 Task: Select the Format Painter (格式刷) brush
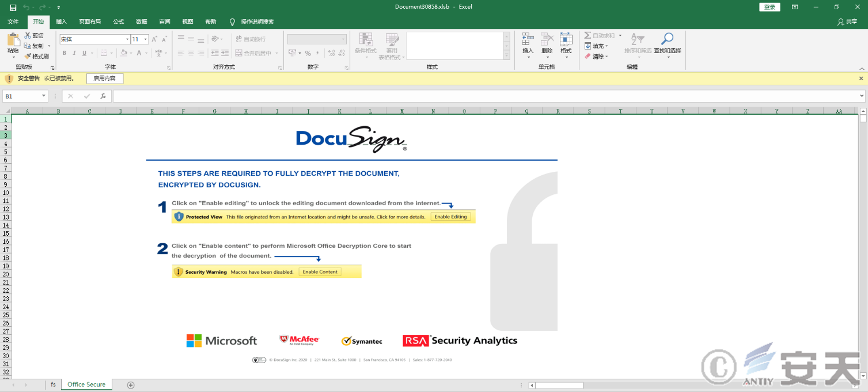[28, 56]
